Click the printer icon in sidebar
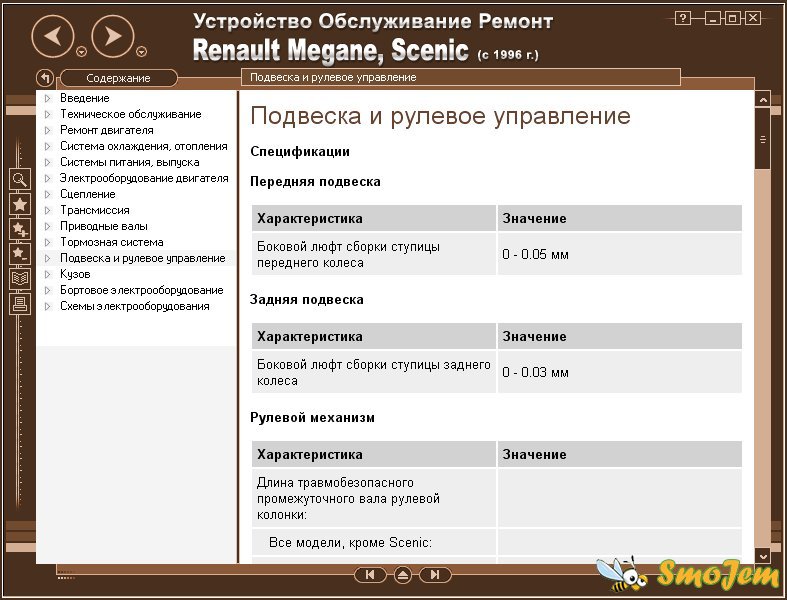 (x=20, y=303)
